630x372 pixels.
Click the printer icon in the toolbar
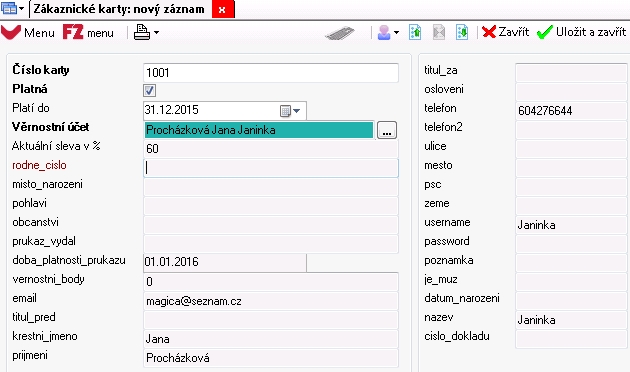click(141, 32)
